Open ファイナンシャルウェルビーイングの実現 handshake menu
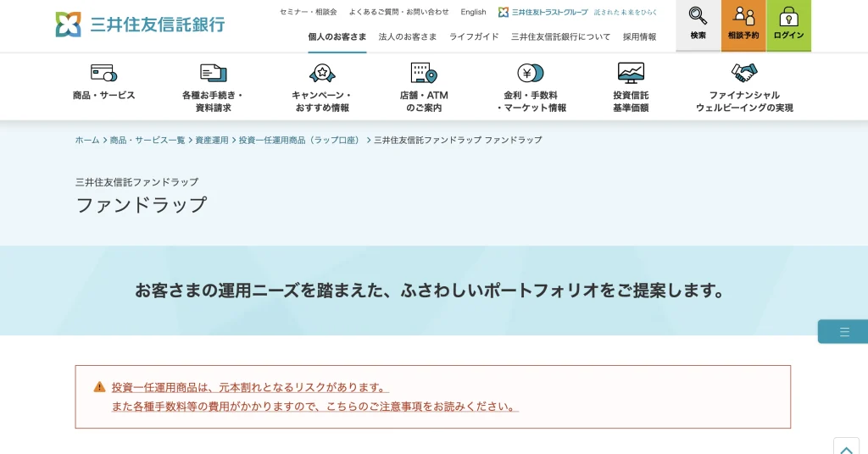The height and width of the screenshot is (454, 868). 744,88
